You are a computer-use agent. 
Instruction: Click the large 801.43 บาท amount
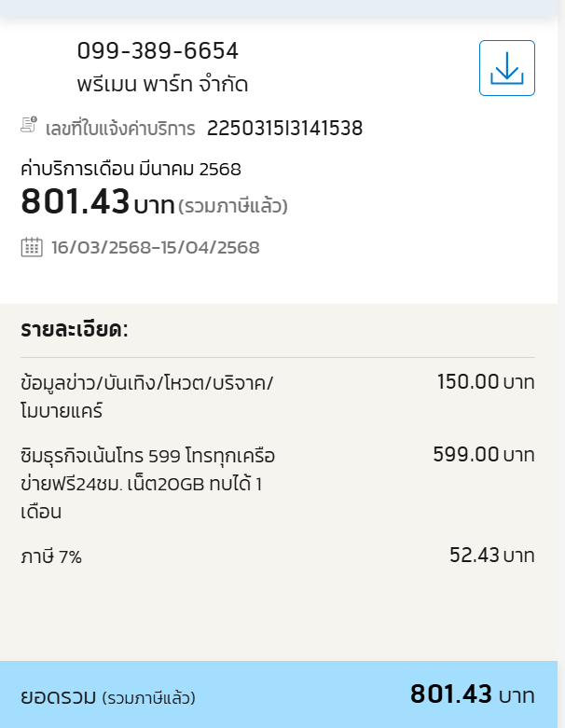click(98, 202)
